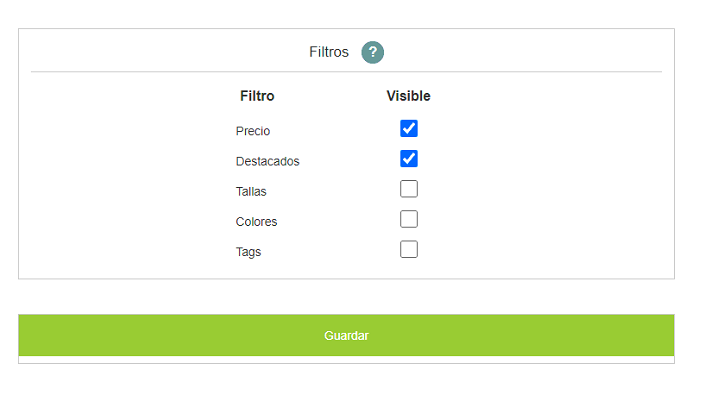Image resolution: width=715 pixels, height=411 pixels.
Task: Click the Colores filter label
Action: pos(256,222)
